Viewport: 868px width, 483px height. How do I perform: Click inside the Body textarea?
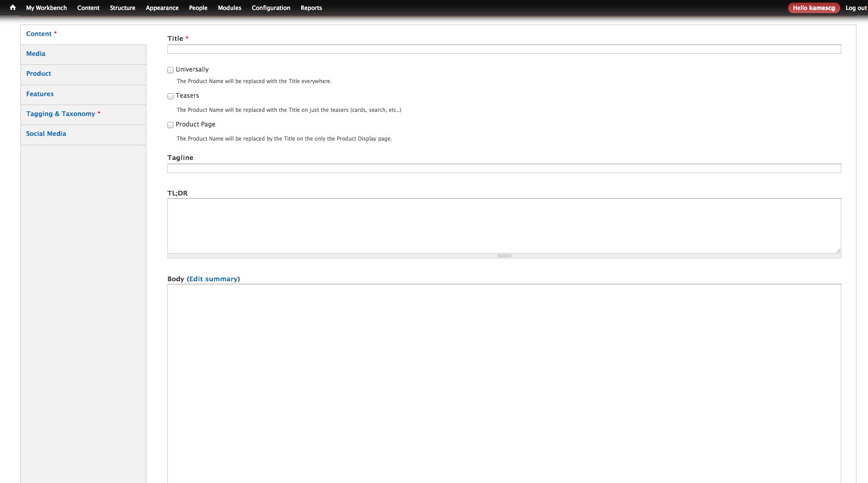(x=504, y=383)
